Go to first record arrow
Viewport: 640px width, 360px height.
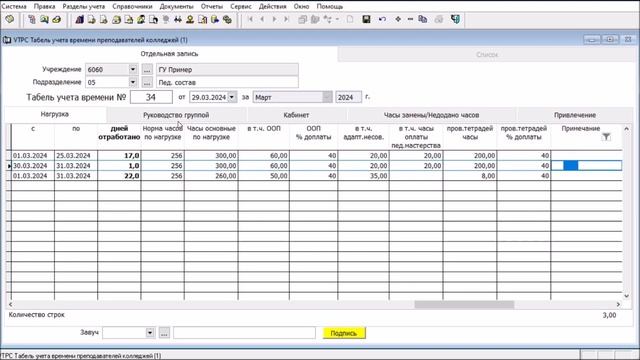pyautogui.click(x=250, y=19)
